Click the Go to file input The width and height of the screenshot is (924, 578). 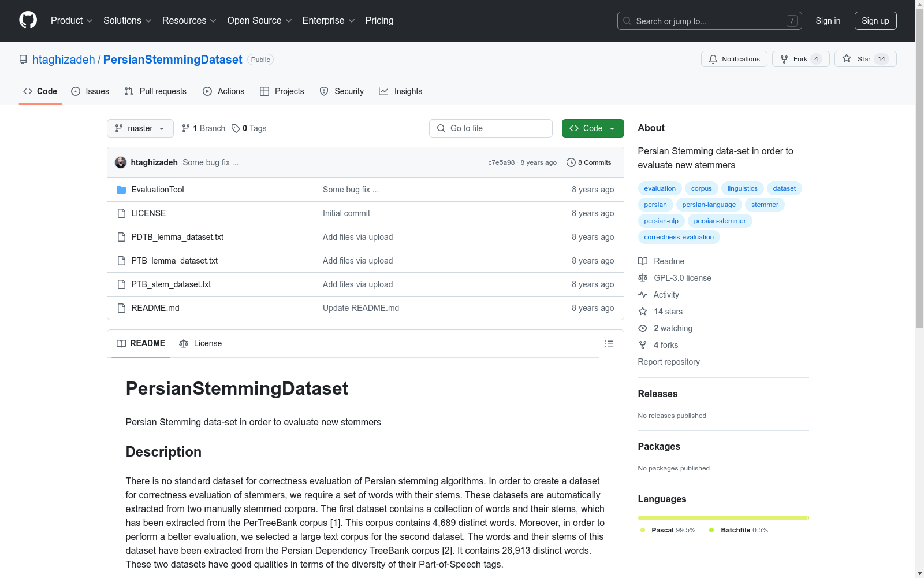(491, 128)
